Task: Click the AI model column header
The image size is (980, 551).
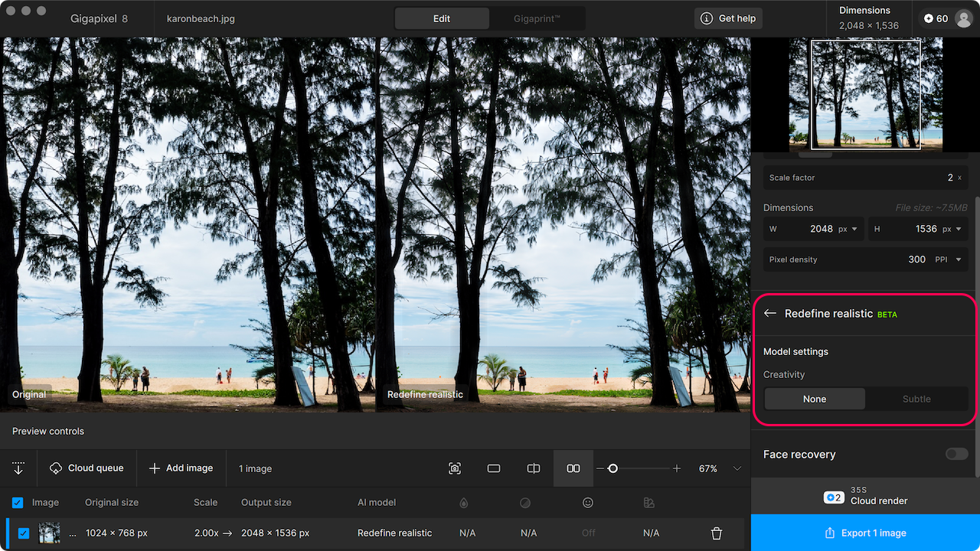Action: tap(377, 503)
